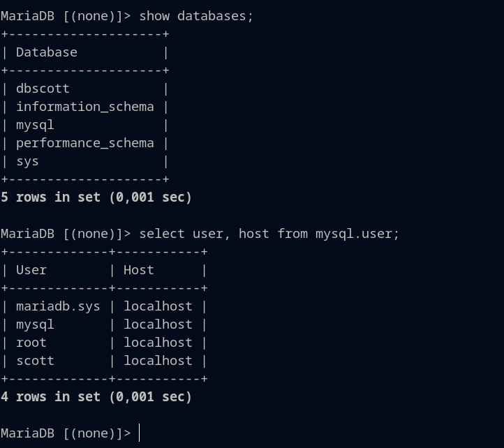The width and height of the screenshot is (504, 448).
Task: Click the "4 rows in set" result line
Action: (x=96, y=397)
